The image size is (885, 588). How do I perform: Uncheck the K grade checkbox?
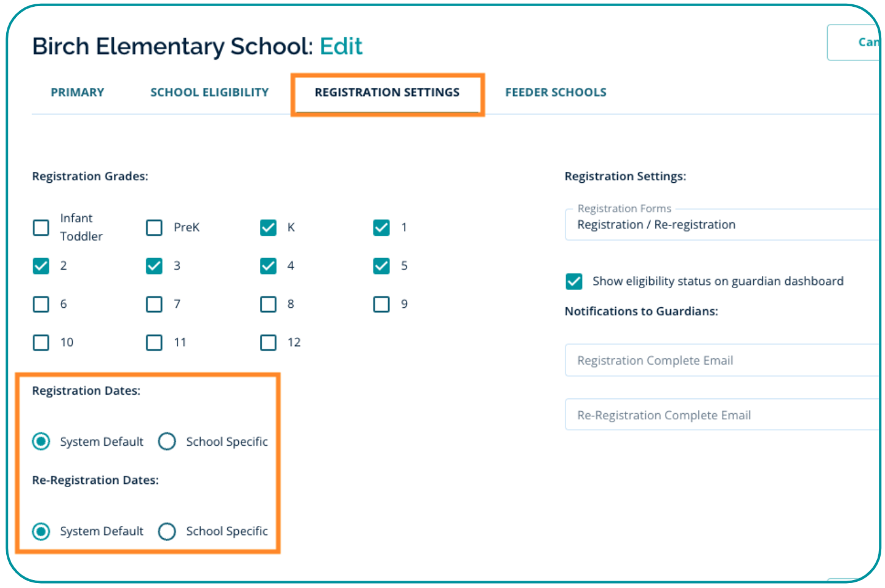click(x=269, y=228)
